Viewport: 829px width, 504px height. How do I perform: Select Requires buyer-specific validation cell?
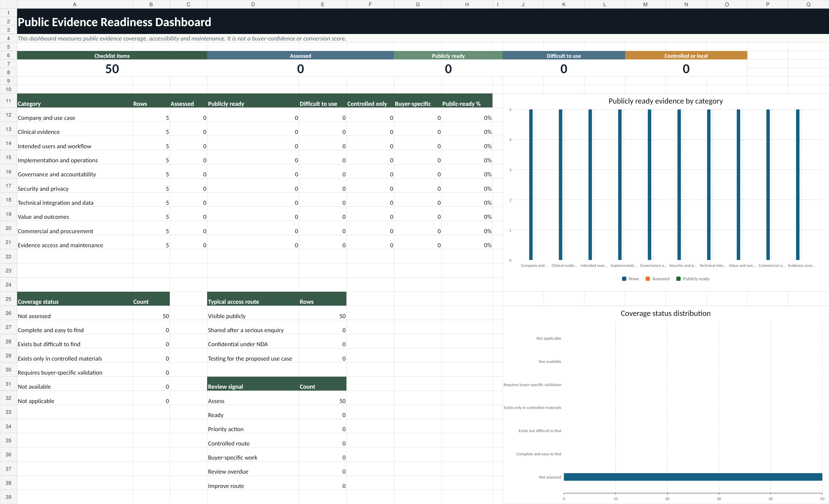coord(75,369)
